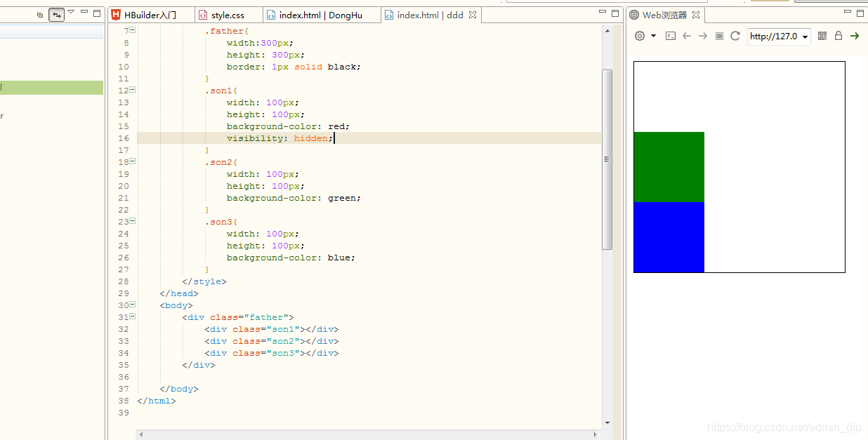Viewport: 868px width, 440px height.
Task: Click the green box in preview
Action: tap(669, 167)
